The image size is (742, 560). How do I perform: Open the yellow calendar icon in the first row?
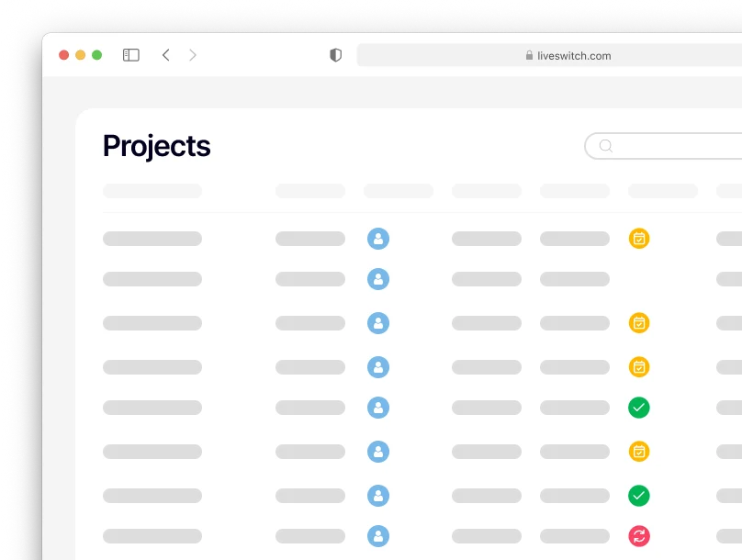click(639, 239)
